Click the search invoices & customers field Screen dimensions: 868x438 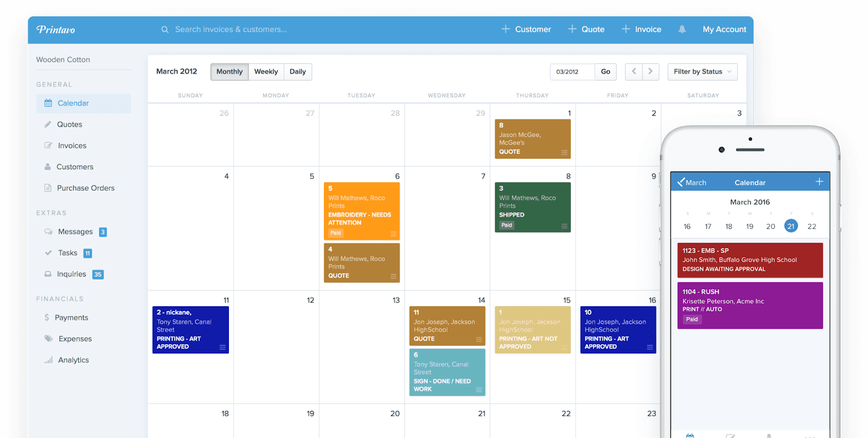[231, 29]
